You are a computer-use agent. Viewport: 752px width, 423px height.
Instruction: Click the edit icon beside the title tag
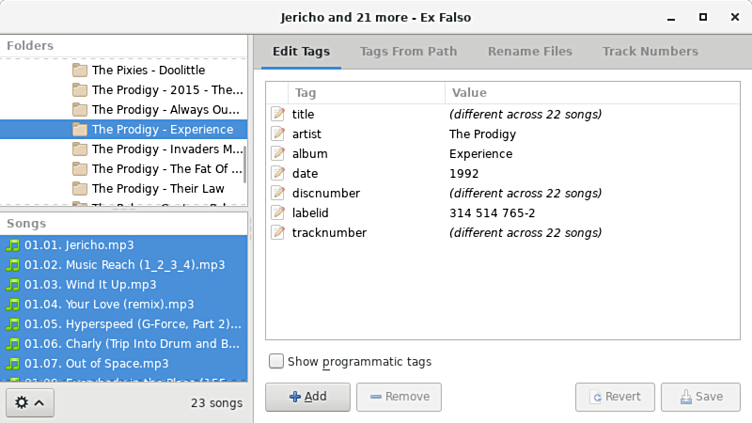tap(278, 114)
